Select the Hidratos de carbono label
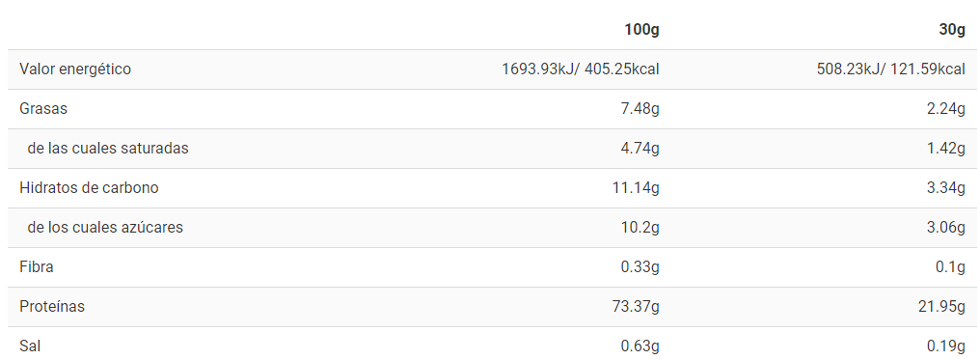Image resolution: width=980 pixels, height=360 pixels. coord(89,187)
